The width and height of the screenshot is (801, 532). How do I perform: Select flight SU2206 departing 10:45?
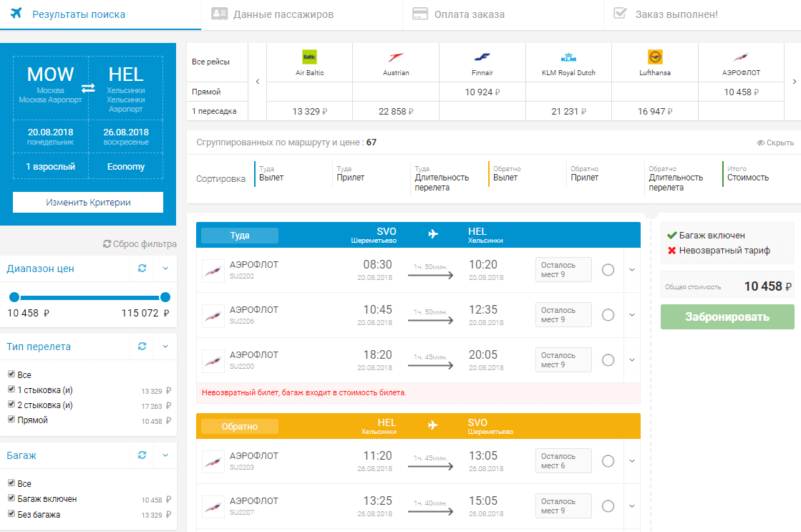608,315
